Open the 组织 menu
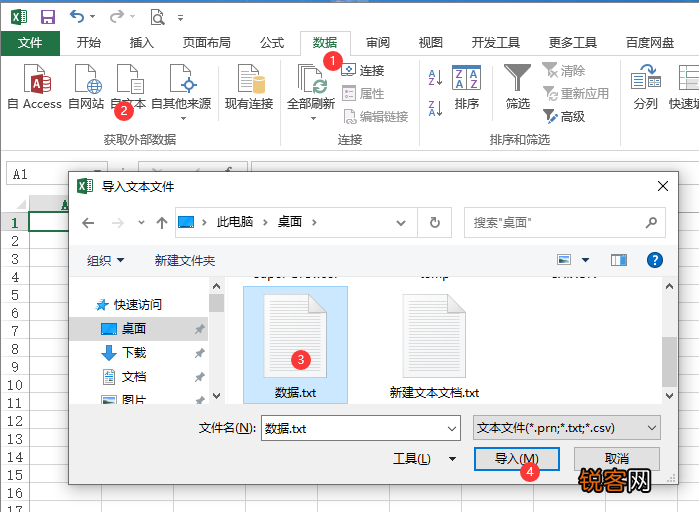Viewport: 699px width, 512px height. tap(105, 260)
